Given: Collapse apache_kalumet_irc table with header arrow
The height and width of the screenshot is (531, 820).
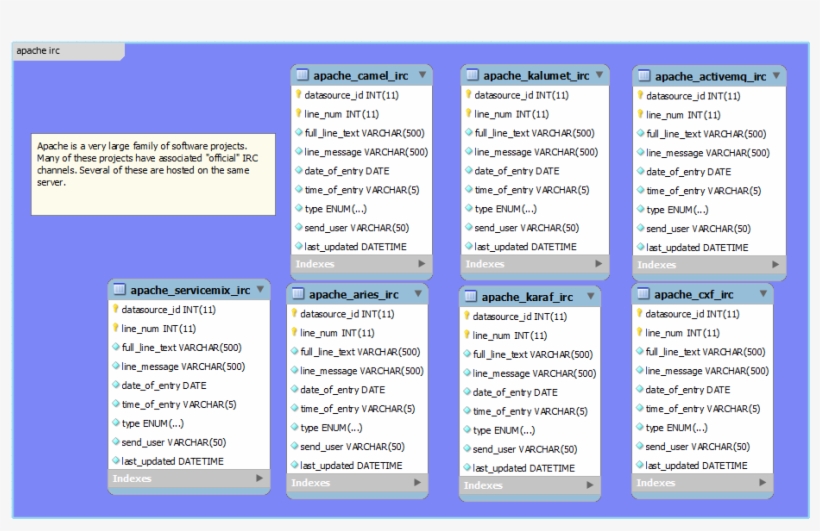Looking at the screenshot, I should tap(599, 75).
